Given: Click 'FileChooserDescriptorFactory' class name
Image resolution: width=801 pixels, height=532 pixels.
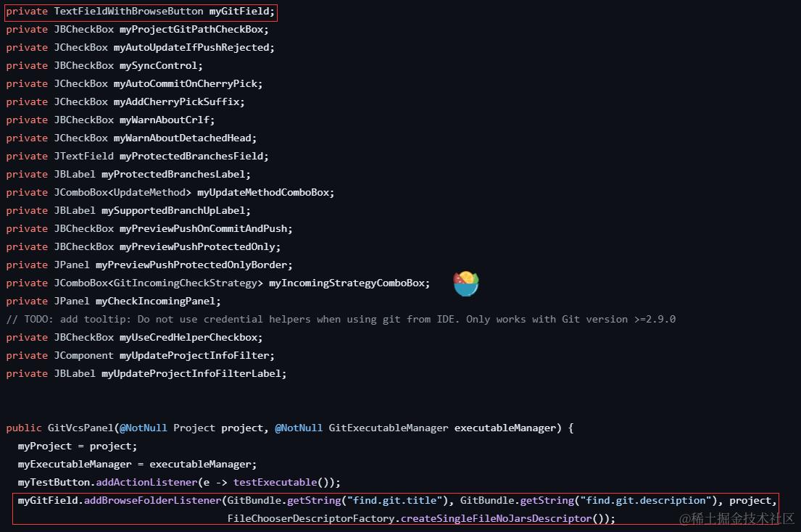Looking at the screenshot, I should [311, 519].
